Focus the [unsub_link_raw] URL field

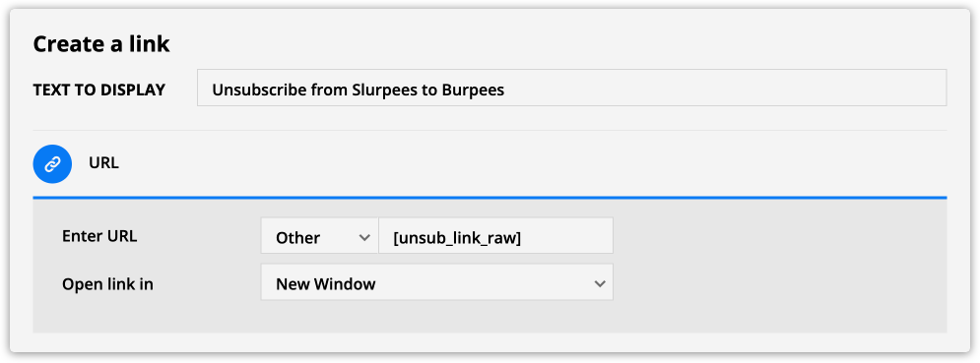495,235
